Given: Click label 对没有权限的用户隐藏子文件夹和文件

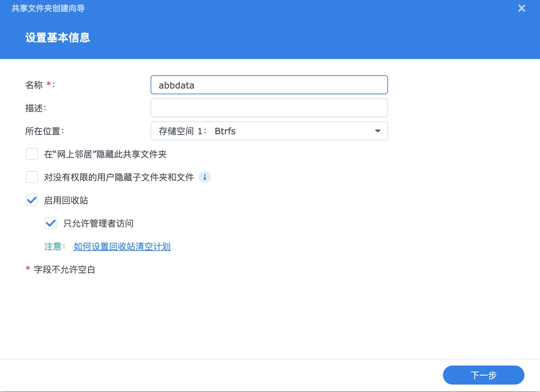Looking at the screenshot, I should [x=119, y=177].
